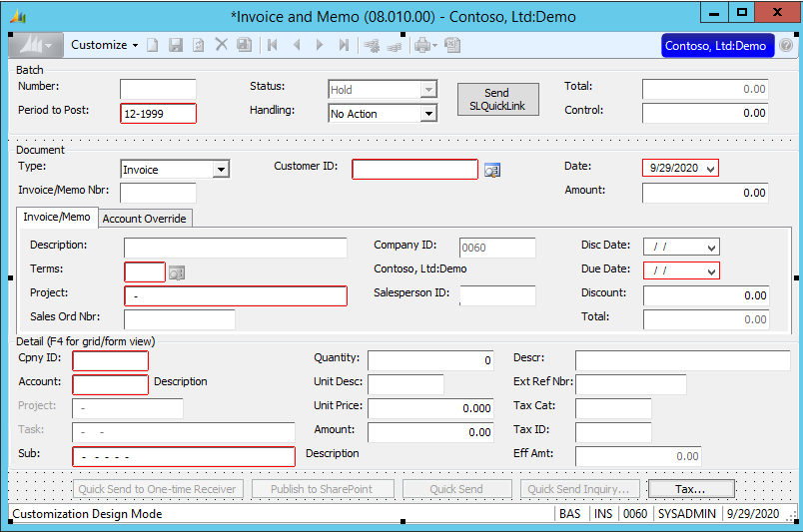Screen dimensions: 803x532
Task: Click Quick Send to One-time Receiver button
Action: pos(158,489)
